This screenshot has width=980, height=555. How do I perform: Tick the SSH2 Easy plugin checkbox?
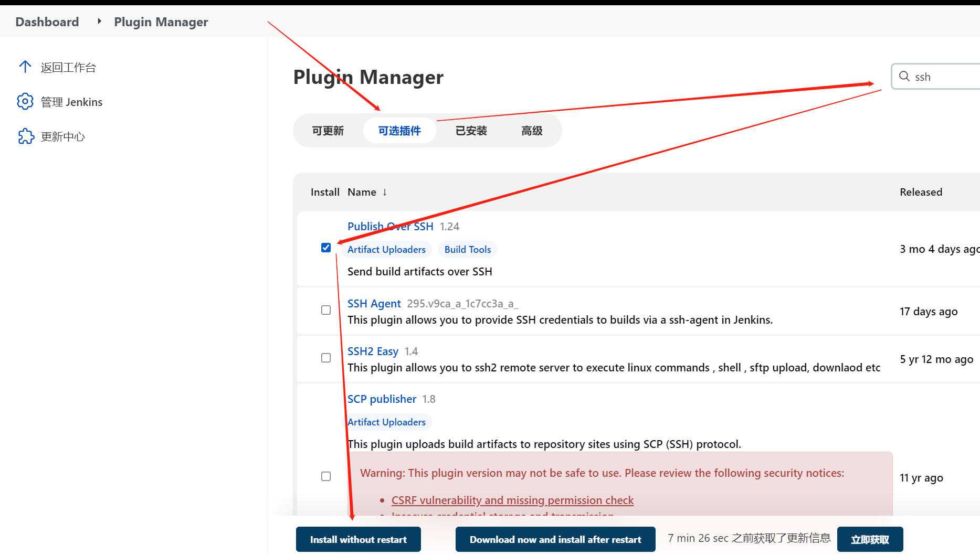tap(326, 358)
